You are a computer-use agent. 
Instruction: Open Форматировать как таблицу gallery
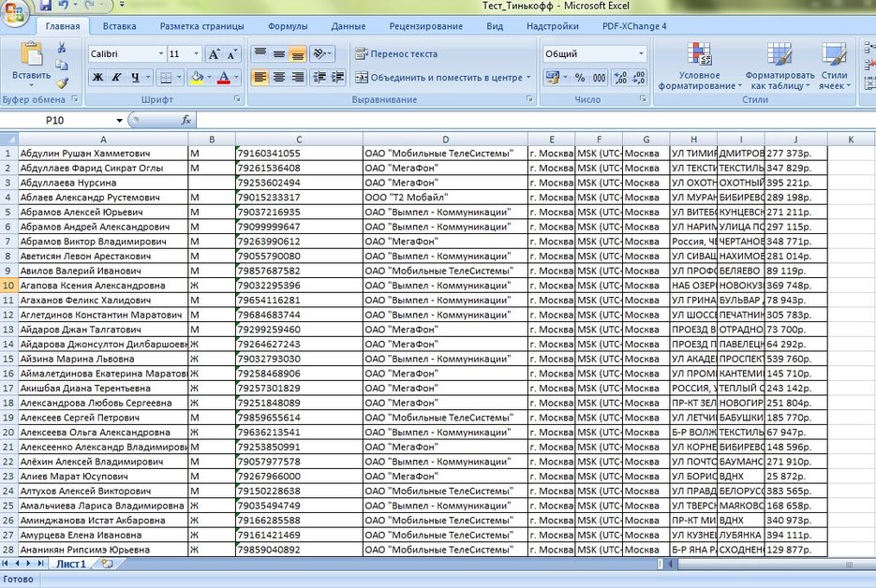779,66
